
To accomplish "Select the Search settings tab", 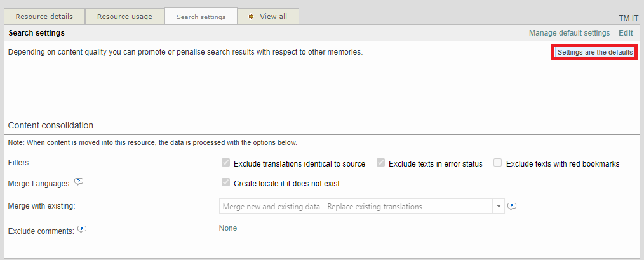I will (x=201, y=17).
